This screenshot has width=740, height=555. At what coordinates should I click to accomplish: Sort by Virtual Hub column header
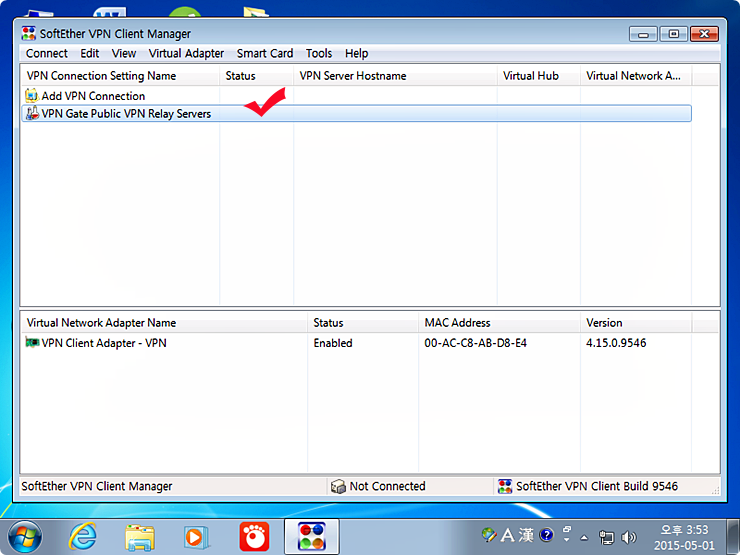(538, 76)
